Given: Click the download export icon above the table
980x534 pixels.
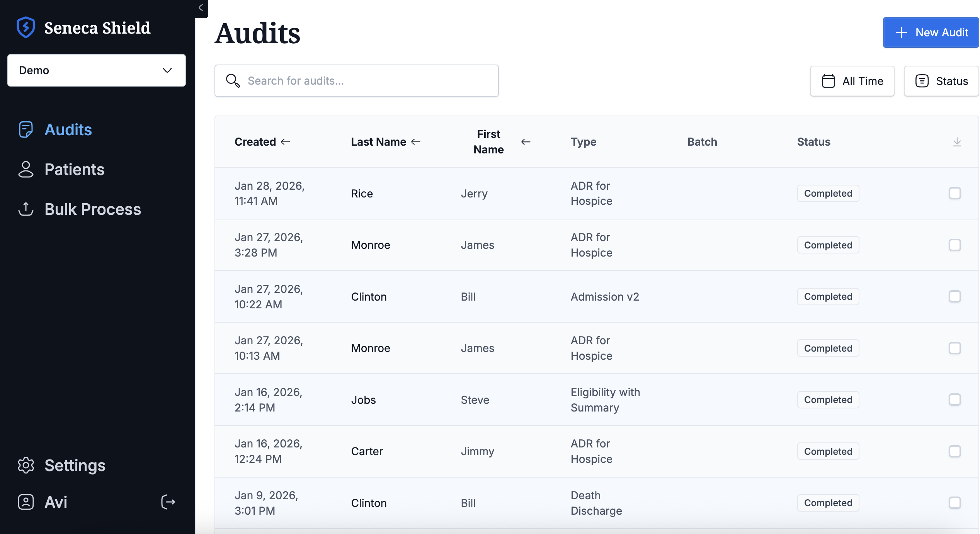Looking at the screenshot, I should [x=957, y=142].
